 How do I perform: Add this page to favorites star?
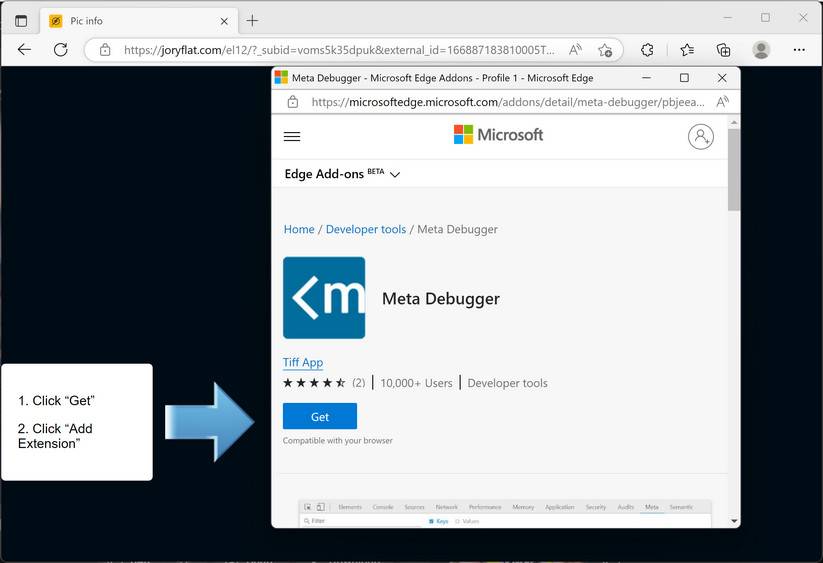[x=605, y=50]
